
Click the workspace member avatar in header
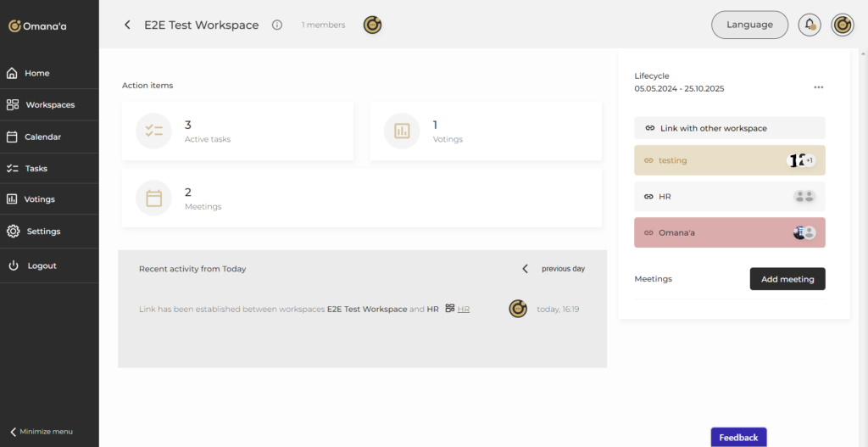tap(372, 25)
